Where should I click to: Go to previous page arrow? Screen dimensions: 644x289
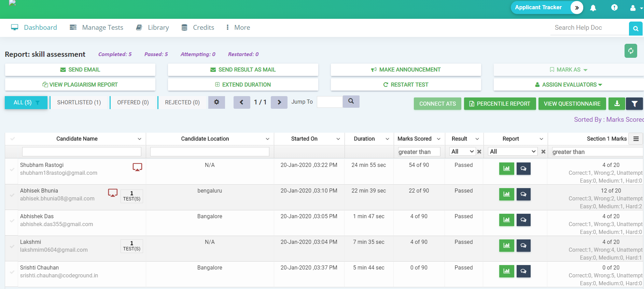click(x=242, y=102)
